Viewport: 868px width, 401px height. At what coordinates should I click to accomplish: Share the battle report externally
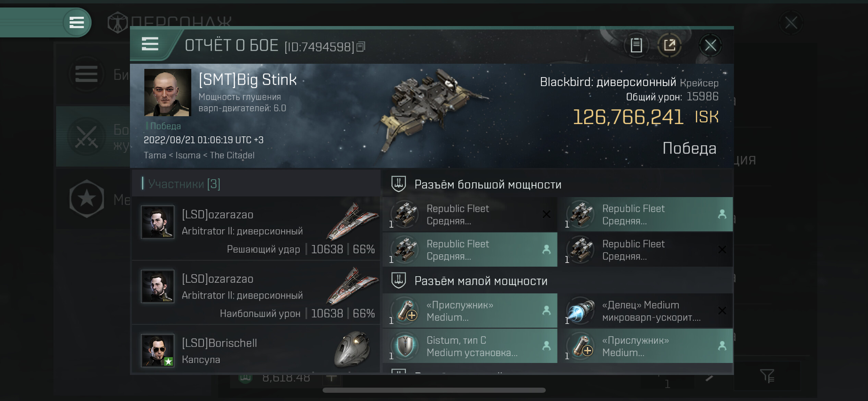[669, 45]
